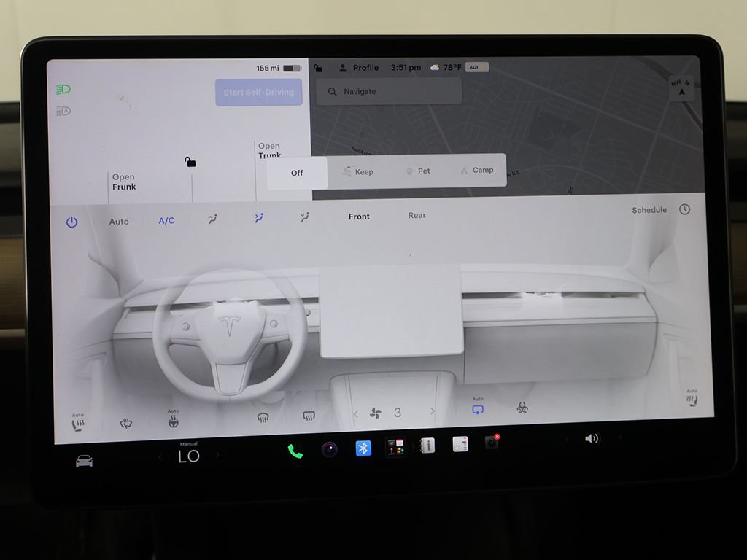Viewport: 747px width, 560px height.
Task: Toggle the windshield wiper defrost icon
Action: click(x=125, y=424)
